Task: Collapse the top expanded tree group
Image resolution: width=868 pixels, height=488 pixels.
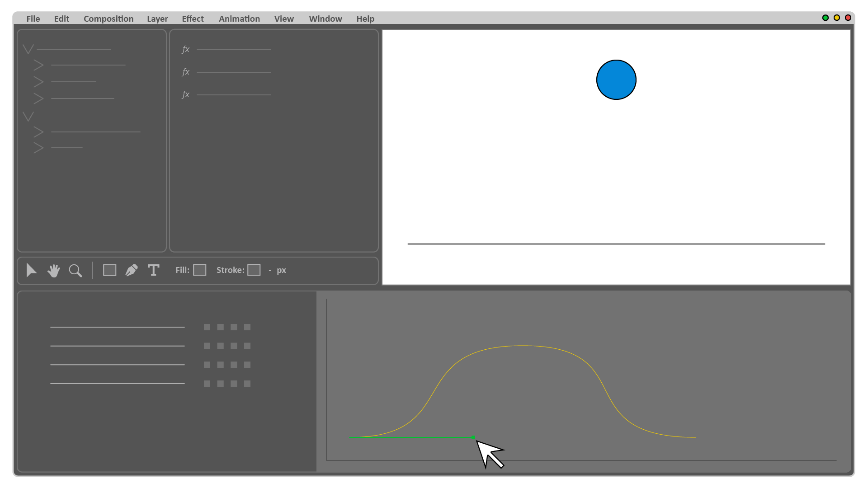Action: 28,49
